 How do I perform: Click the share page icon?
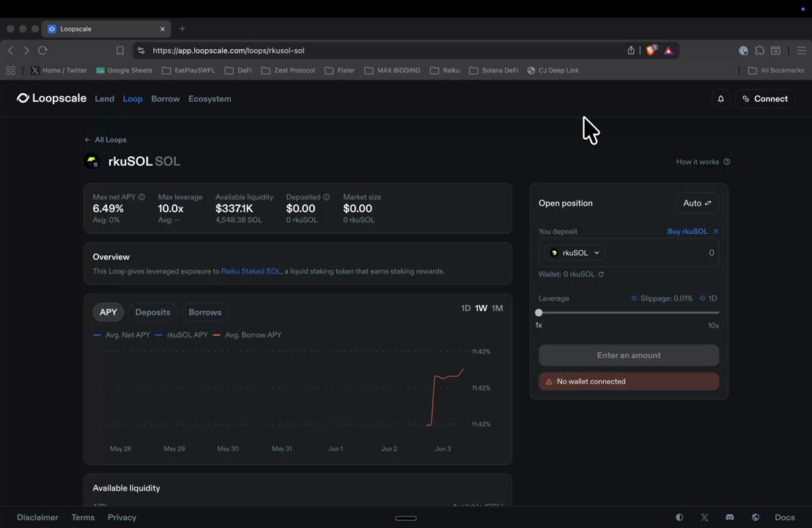pyautogui.click(x=631, y=51)
